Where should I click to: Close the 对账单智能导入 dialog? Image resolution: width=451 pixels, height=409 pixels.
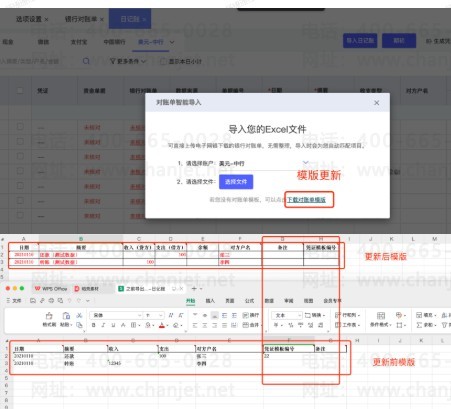coord(377,103)
